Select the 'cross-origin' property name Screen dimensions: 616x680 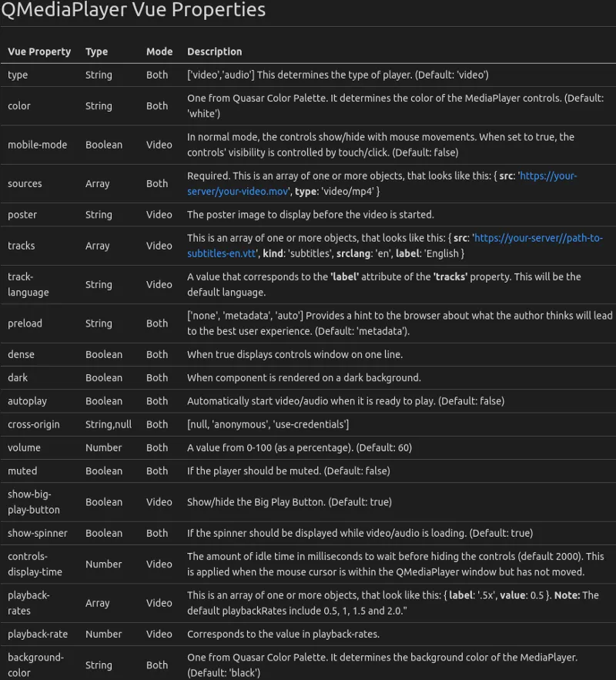(34, 424)
